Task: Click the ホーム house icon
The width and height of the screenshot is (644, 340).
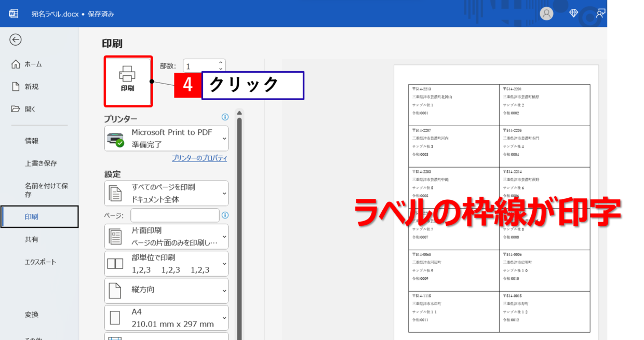Action: (16, 64)
